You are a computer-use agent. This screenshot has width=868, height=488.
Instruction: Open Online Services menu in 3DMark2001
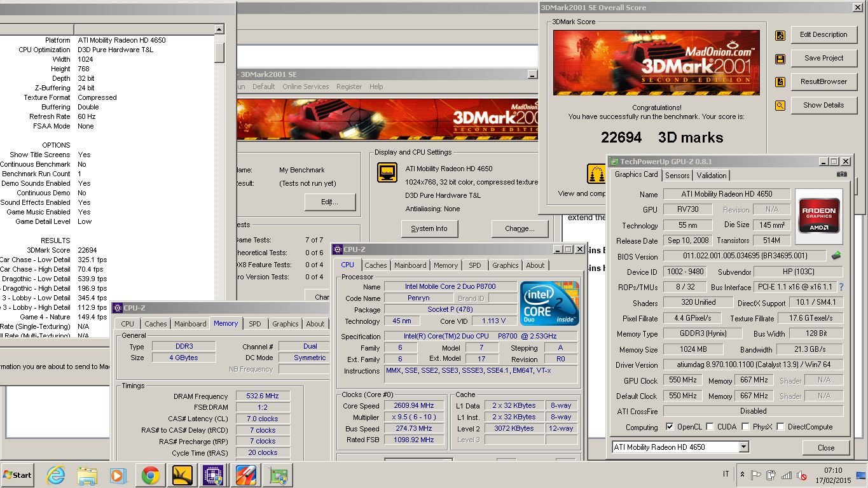pyautogui.click(x=306, y=87)
